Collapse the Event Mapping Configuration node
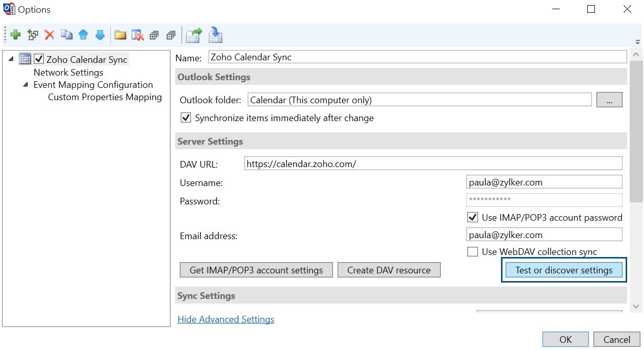Screen dimensions: 644x350 pos(26,85)
